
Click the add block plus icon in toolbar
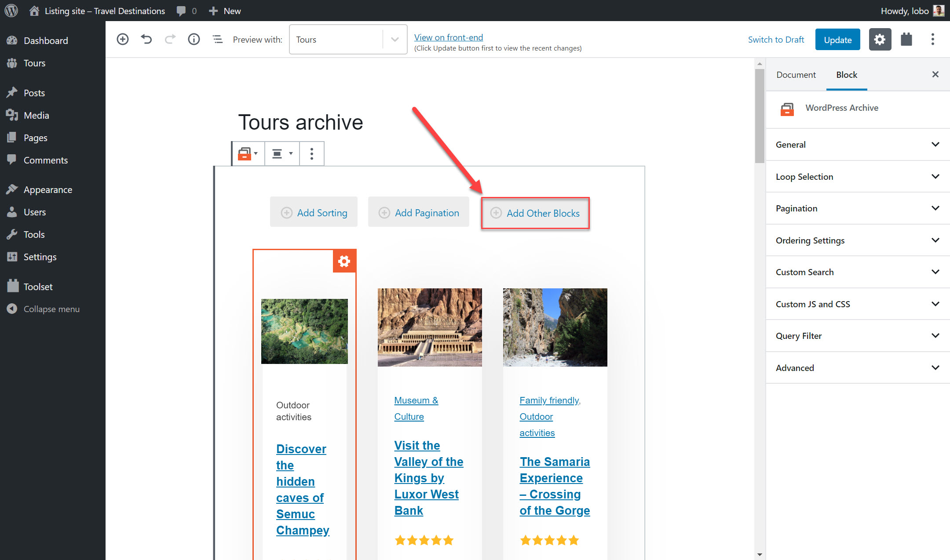click(x=123, y=39)
